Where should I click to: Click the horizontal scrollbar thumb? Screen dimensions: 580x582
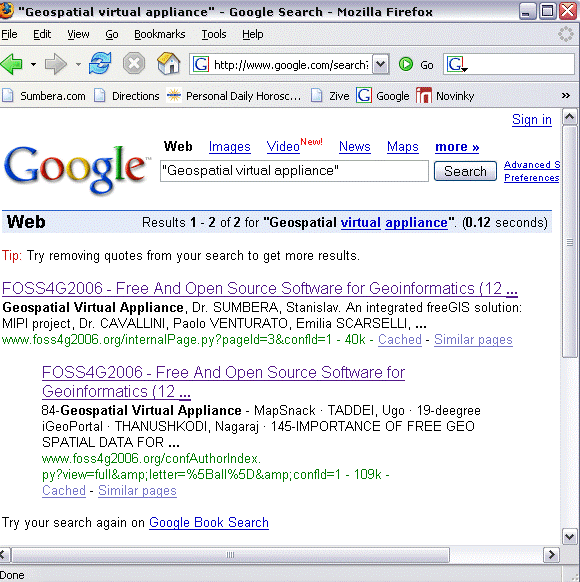pos(230,555)
